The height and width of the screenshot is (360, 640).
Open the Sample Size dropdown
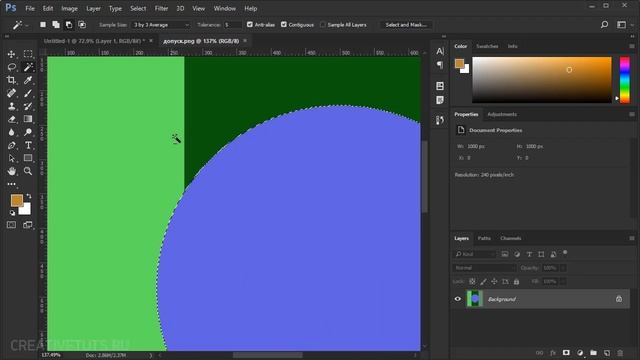click(161, 25)
